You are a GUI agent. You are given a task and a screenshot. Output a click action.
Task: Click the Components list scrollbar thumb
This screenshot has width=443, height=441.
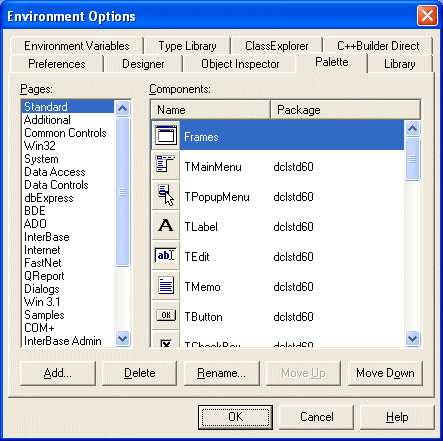click(413, 159)
